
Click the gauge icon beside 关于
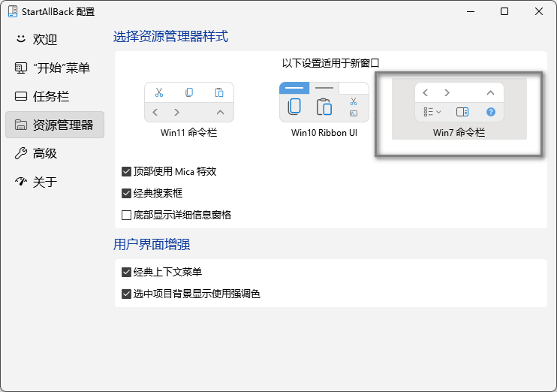click(x=21, y=182)
